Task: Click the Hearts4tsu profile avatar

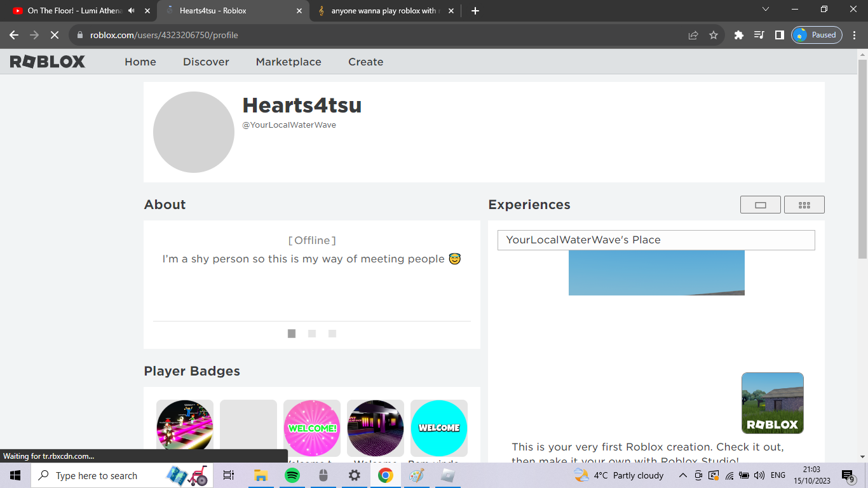Action: 194,132
